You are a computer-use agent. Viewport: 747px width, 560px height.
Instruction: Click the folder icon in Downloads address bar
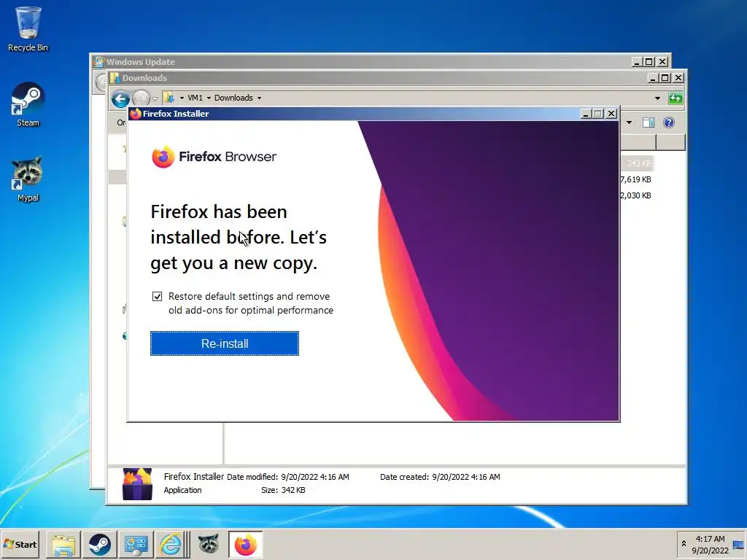tap(169, 98)
